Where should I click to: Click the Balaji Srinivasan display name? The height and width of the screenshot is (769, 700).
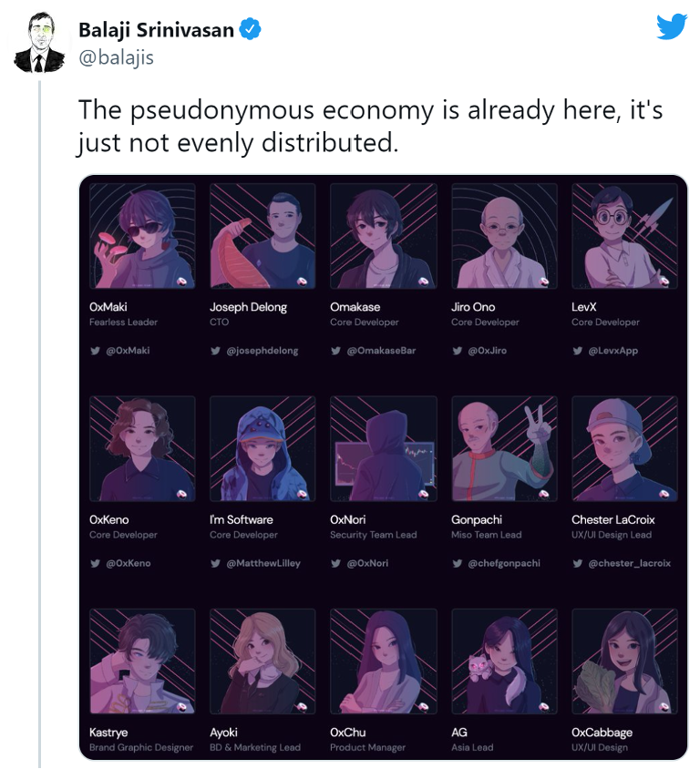pyautogui.click(x=157, y=30)
